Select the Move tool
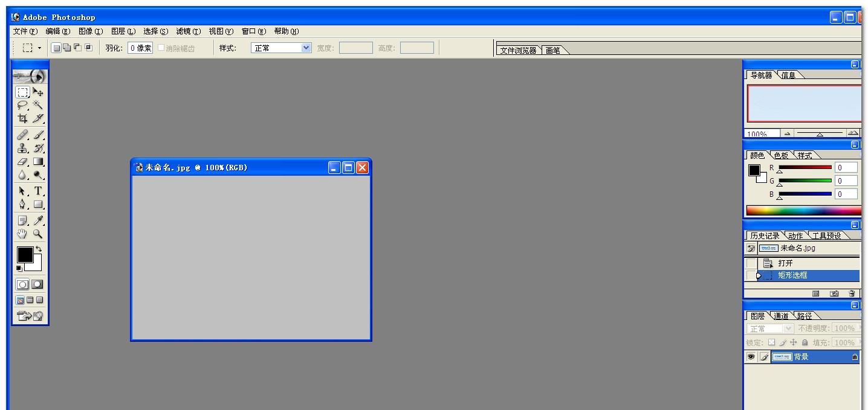Viewport: 868px width, 410px height. click(38, 92)
